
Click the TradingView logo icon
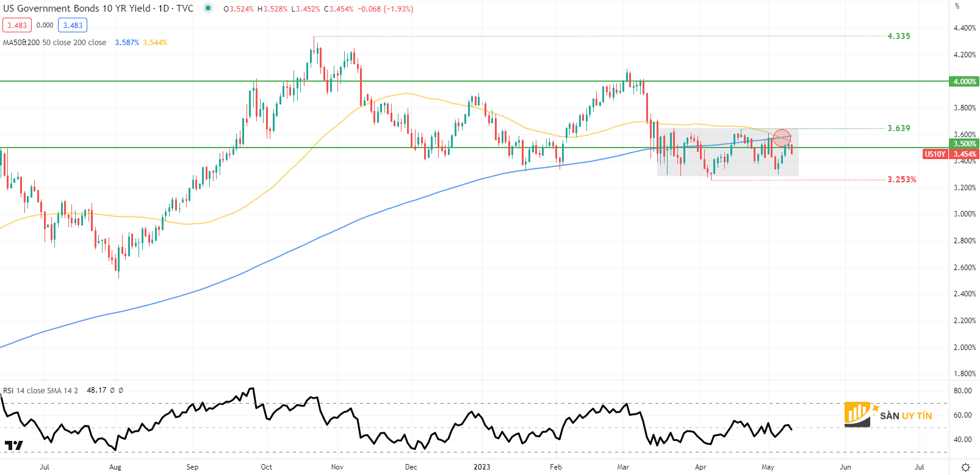13,446
